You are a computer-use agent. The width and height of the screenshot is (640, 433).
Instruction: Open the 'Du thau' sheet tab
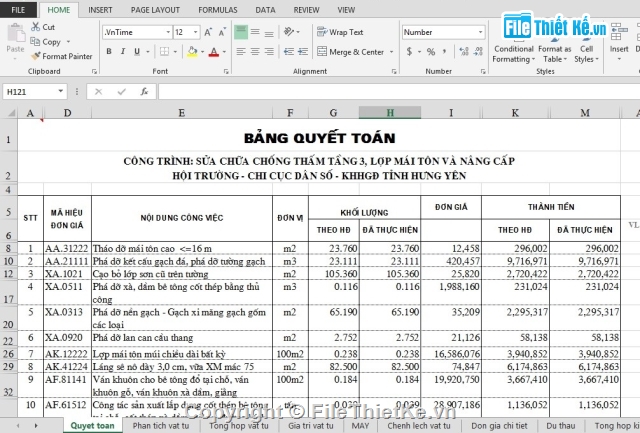point(561,426)
